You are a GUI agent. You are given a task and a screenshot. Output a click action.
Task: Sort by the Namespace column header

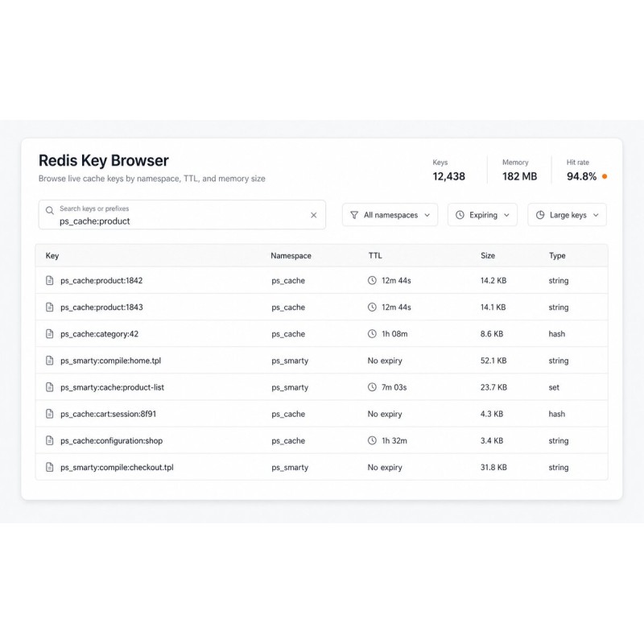click(x=291, y=255)
